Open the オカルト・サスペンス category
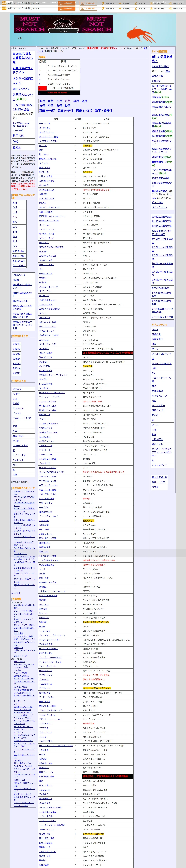This screenshot has width=186, height=868. pos(22,420)
